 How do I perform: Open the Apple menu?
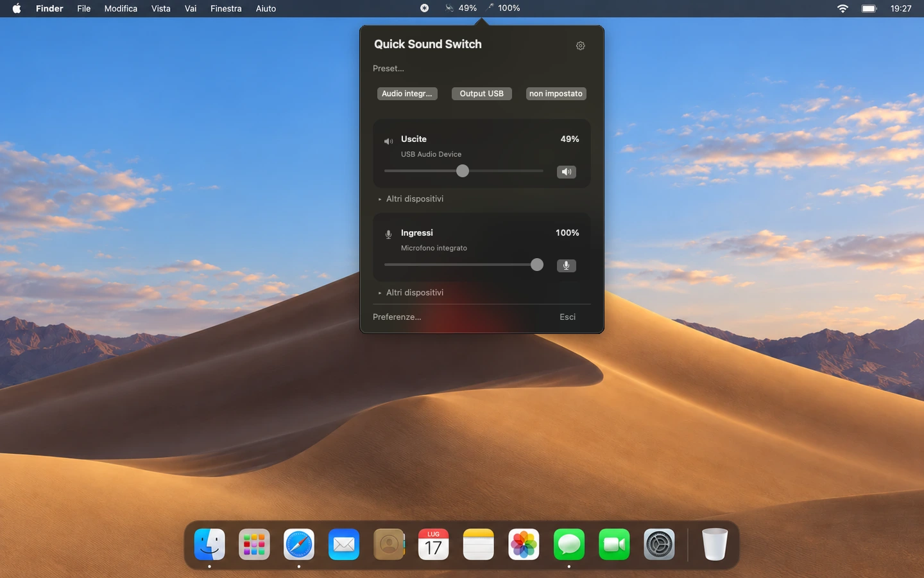17,8
